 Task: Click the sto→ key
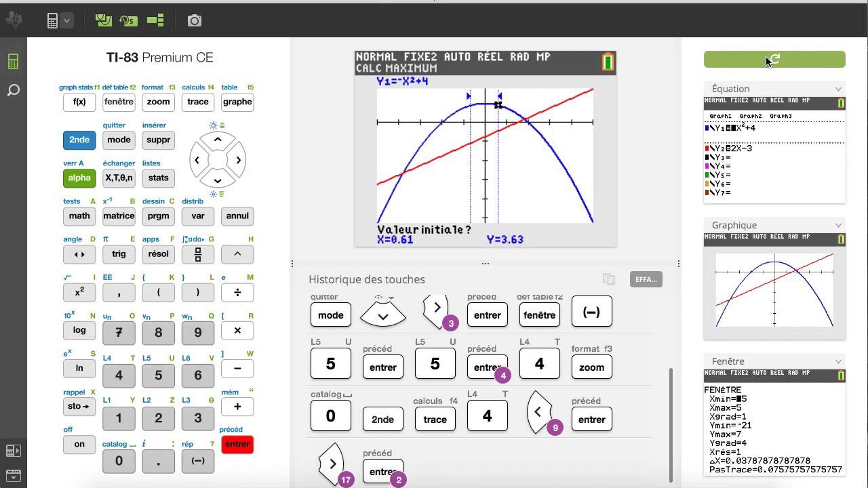[x=79, y=406]
